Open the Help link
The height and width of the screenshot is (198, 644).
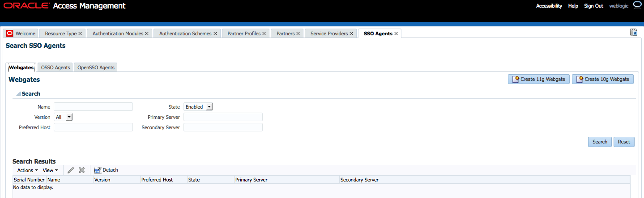573,6
